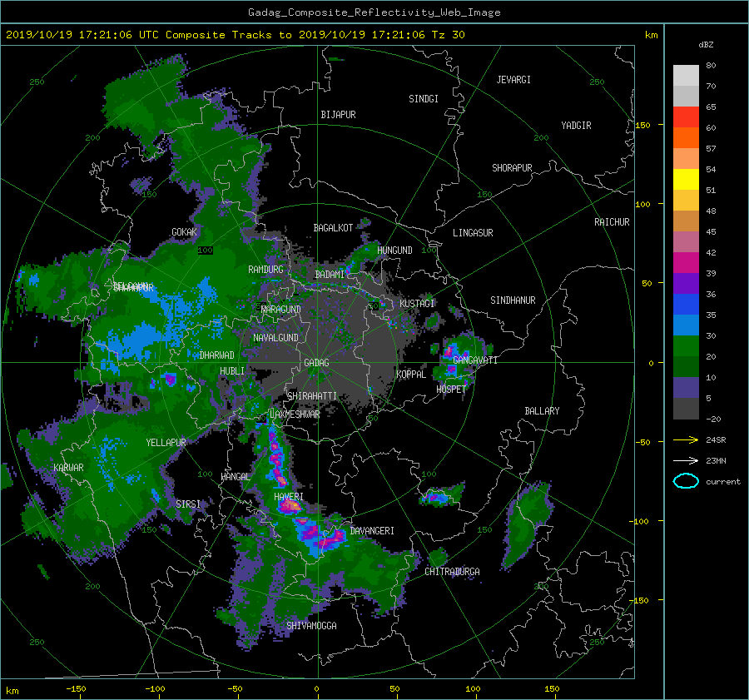749x700 pixels.
Task: Select the DHARWAD label
Action: pyautogui.click(x=217, y=355)
